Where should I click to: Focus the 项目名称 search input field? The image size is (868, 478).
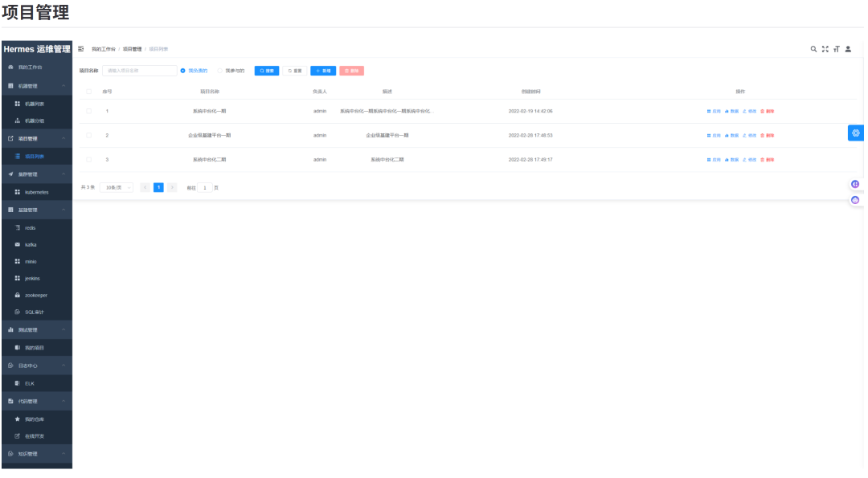[x=140, y=71]
